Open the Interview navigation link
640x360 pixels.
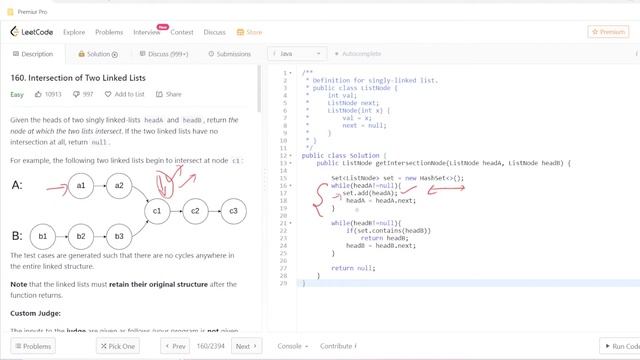coord(147,32)
